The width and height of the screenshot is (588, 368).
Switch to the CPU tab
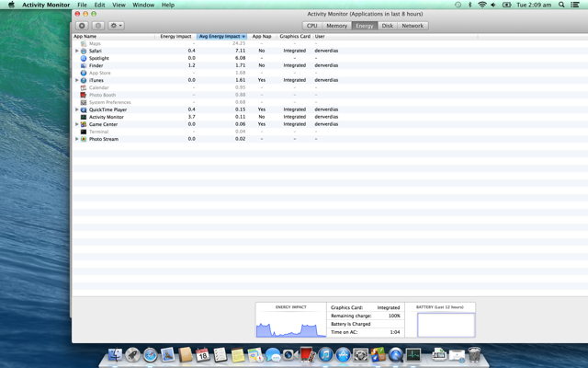[x=312, y=26]
